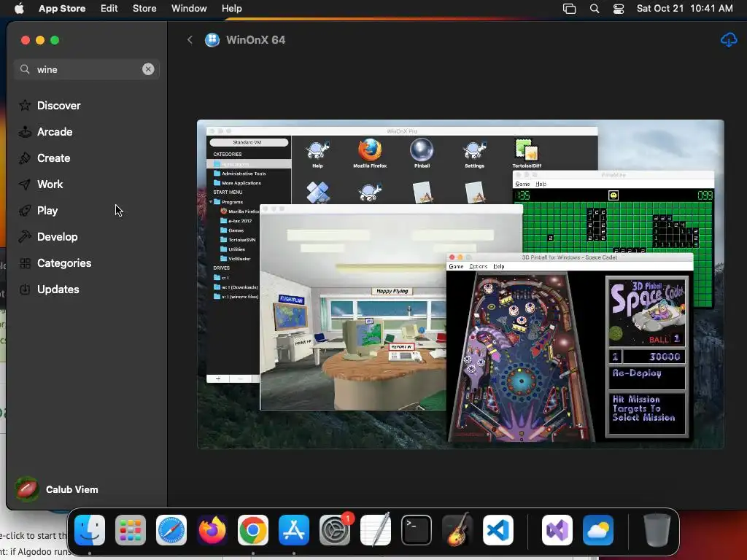Open Control Center in menu bar
Screen dimensions: 747x560
click(619, 8)
